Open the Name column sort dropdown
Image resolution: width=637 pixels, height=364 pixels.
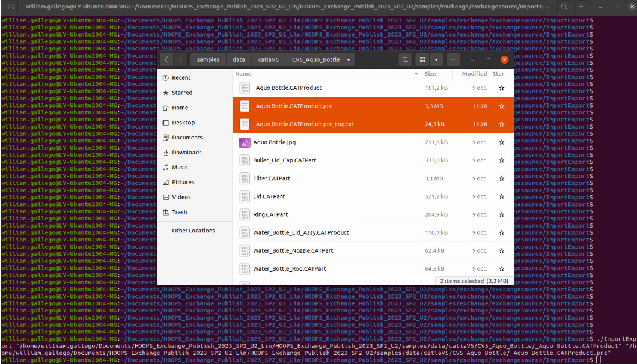[415, 73]
